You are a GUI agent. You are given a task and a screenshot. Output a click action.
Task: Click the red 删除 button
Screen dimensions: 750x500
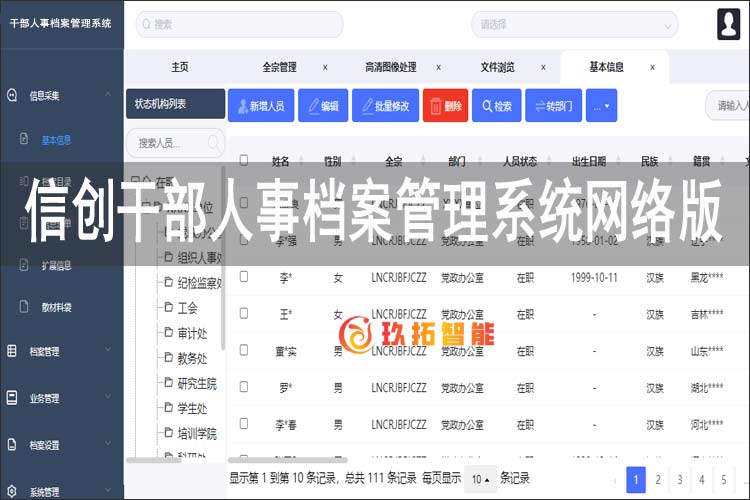pos(445,106)
